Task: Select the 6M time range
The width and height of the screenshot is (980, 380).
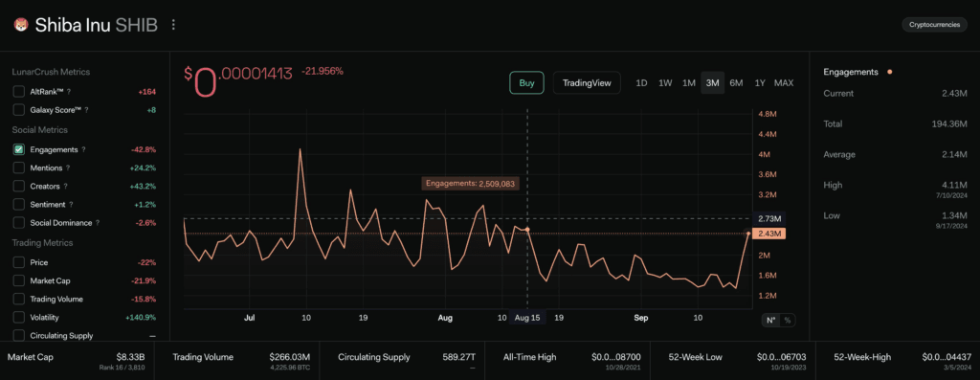Action: 736,82
